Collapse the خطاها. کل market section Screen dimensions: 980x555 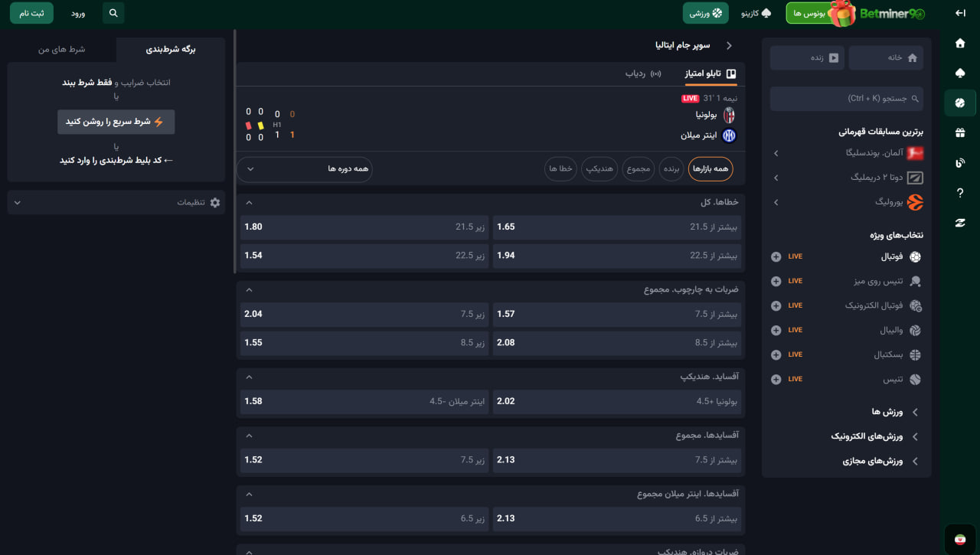(249, 203)
